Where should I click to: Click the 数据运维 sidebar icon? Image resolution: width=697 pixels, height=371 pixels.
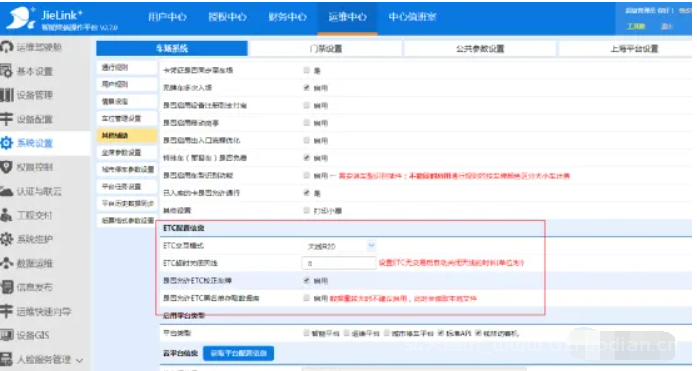7,263
